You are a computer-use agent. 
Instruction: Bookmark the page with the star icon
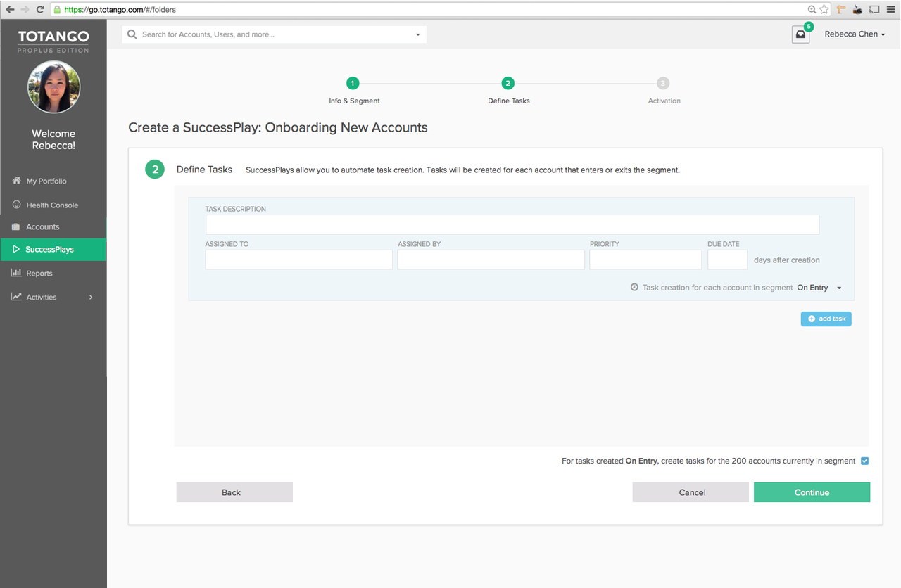click(824, 10)
